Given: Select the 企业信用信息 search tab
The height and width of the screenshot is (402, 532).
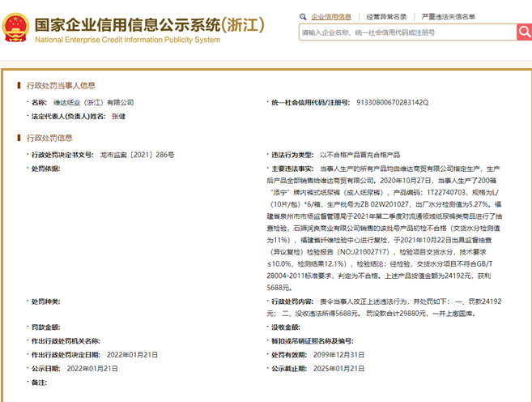Looking at the screenshot, I should click(331, 16).
